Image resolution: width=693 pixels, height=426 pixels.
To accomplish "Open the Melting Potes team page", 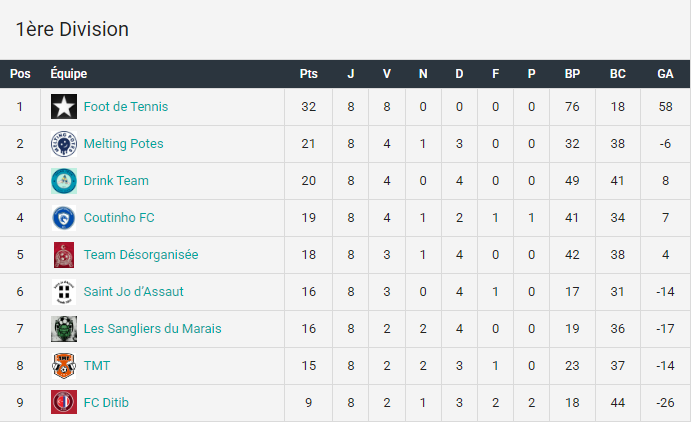I will (123, 144).
